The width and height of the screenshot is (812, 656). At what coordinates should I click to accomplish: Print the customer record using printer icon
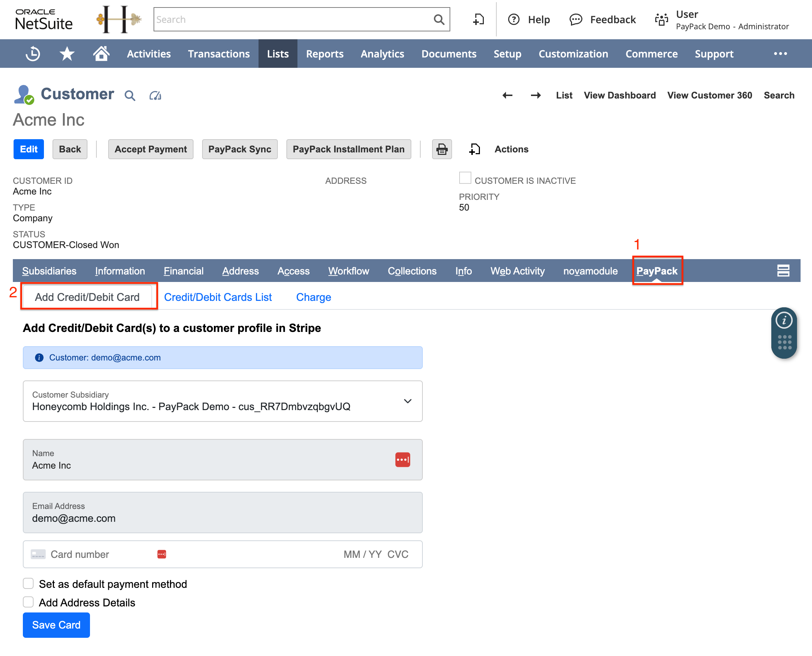click(442, 149)
